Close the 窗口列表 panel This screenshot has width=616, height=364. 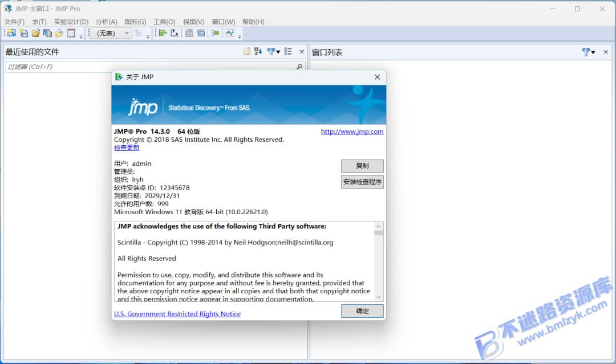pyautogui.click(x=606, y=52)
